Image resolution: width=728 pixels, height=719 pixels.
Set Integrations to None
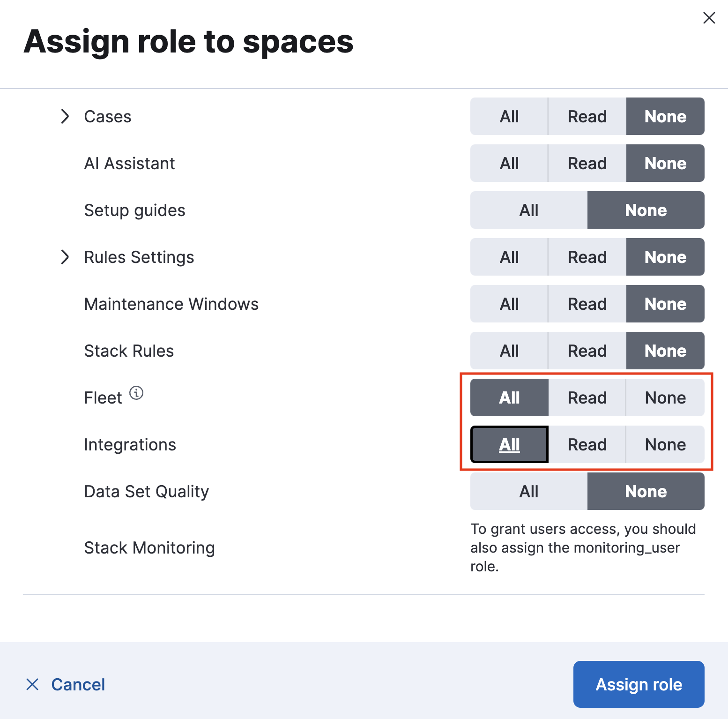click(665, 444)
